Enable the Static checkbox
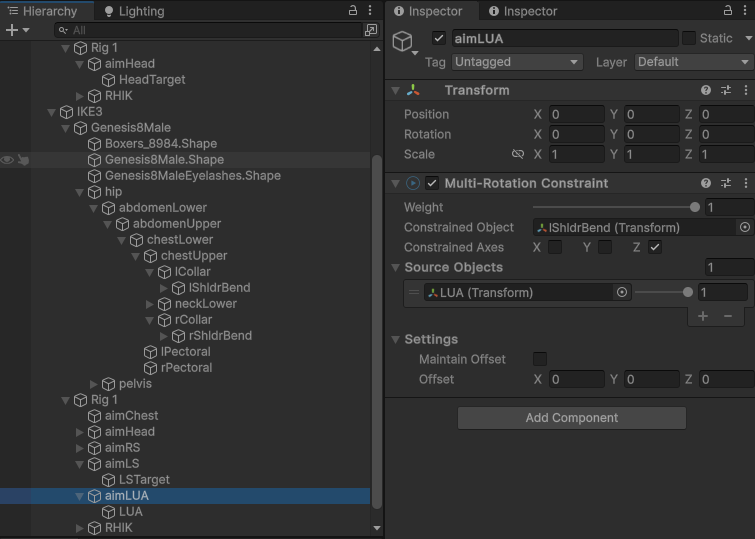Image resolution: width=755 pixels, height=539 pixels. pyautogui.click(x=689, y=38)
